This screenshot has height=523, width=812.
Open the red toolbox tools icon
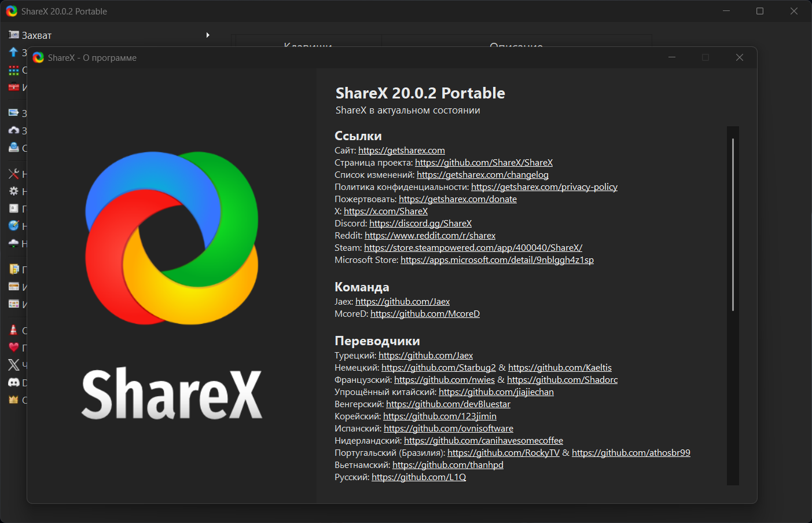click(x=14, y=87)
